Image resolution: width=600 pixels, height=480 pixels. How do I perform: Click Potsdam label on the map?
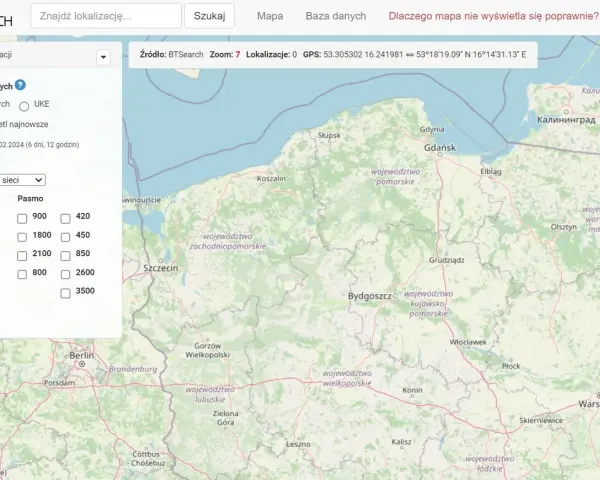[59, 383]
